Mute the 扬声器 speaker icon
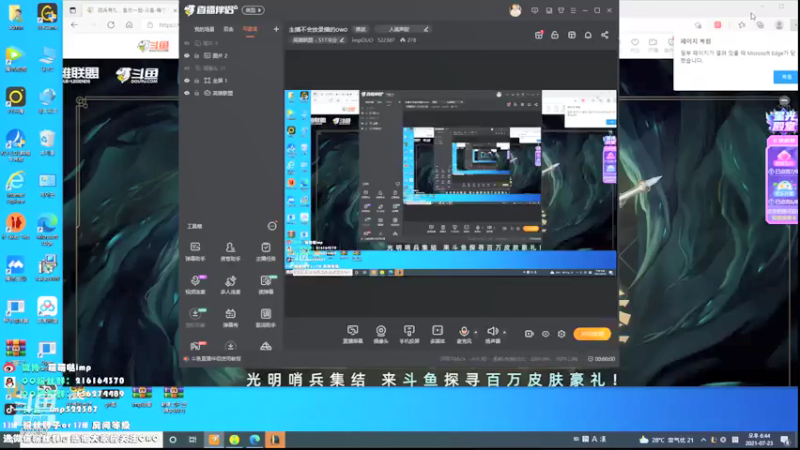Screen dimensions: 800x450 492,334
